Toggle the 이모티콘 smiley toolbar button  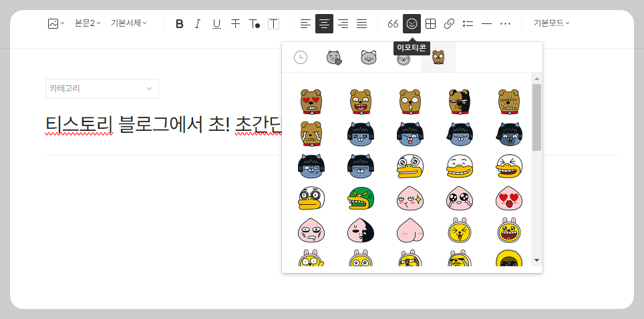[x=412, y=24]
